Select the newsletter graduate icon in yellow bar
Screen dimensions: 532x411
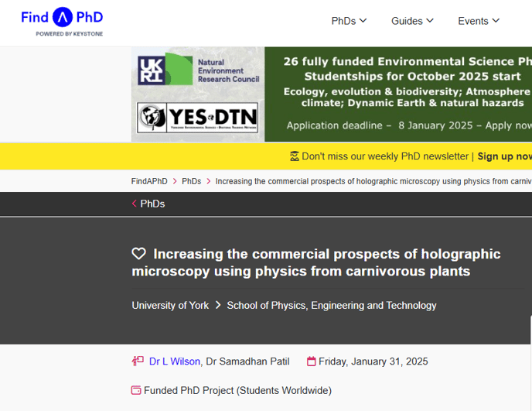click(294, 156)
